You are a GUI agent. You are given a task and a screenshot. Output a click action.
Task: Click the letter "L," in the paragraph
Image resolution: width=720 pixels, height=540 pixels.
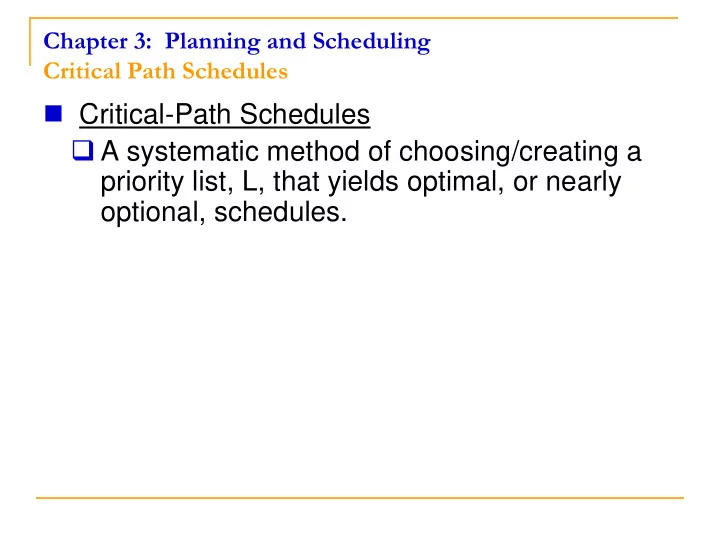coord(253,182)
